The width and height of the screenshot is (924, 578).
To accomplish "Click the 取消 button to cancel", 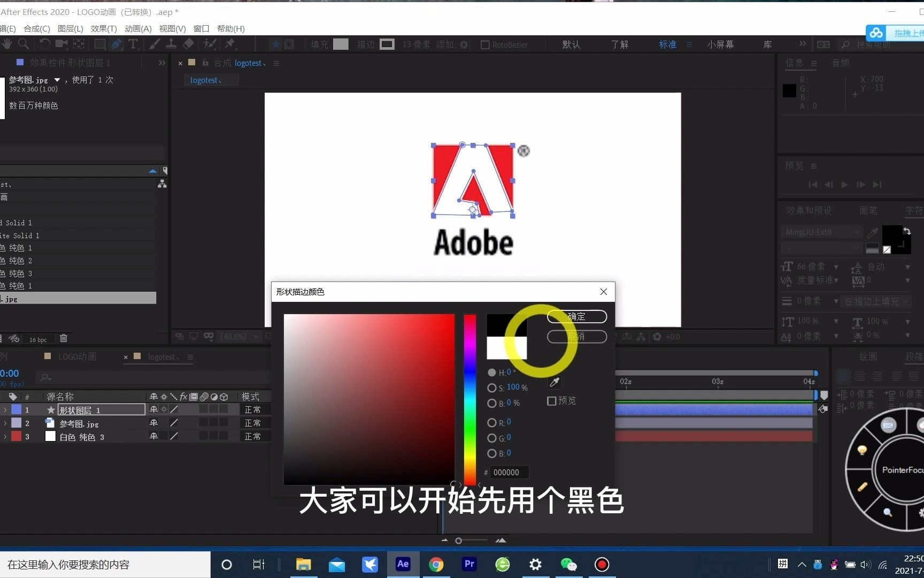I will [577, 337].
